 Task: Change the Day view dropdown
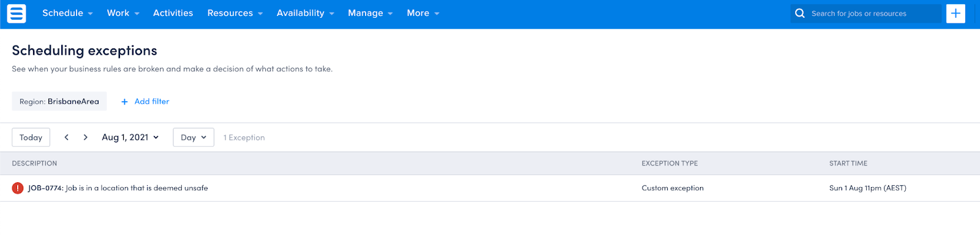coord(194,137)
